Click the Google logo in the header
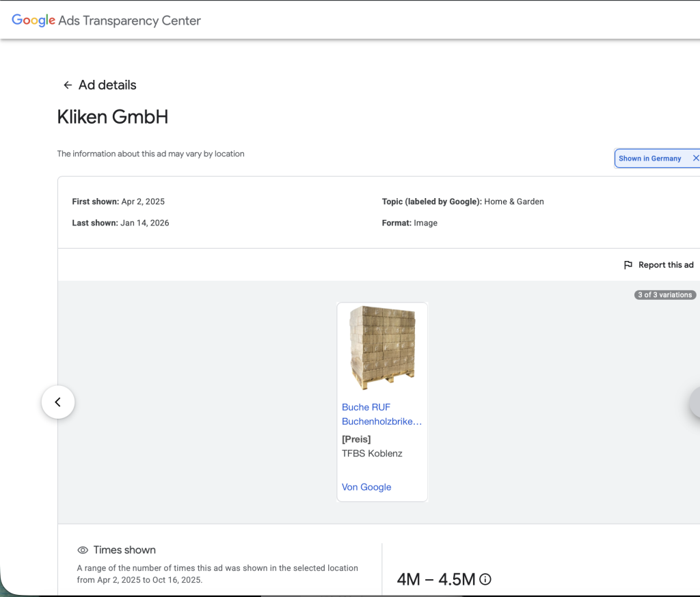 pos(33,20)
